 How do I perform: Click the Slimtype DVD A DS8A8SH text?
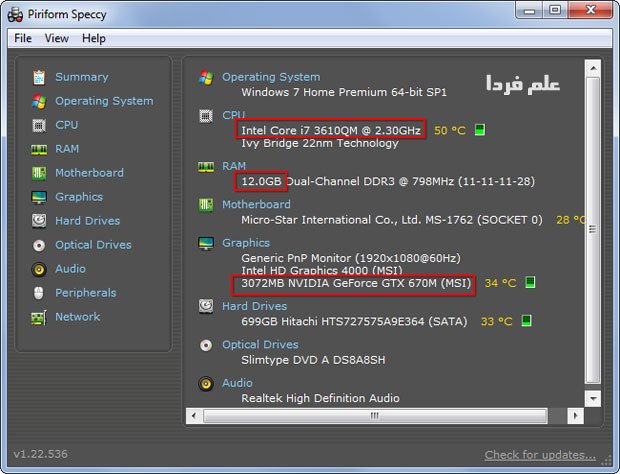(x=313, y=360)
